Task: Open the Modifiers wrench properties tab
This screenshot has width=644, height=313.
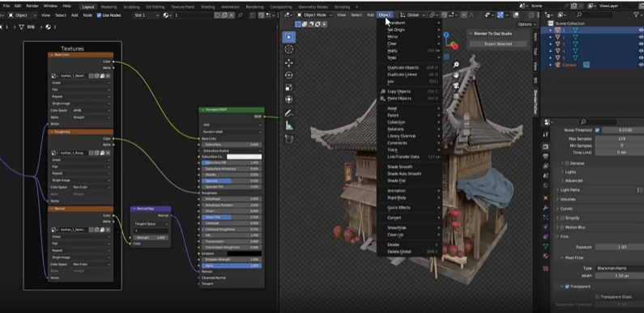Action: [545, 208]
